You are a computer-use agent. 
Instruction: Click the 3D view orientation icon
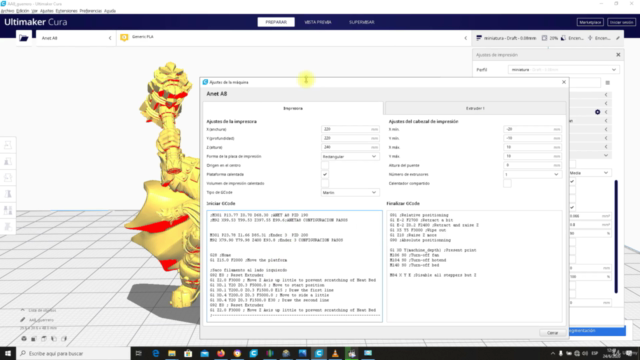pyautogui.click(x=24, y=339)
